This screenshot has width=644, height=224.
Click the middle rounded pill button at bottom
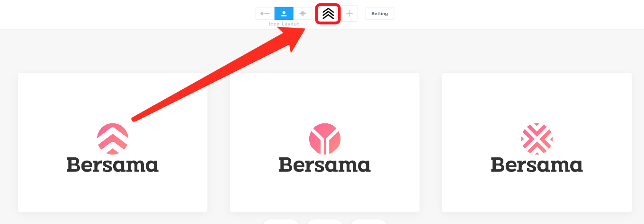pos(325,222)
